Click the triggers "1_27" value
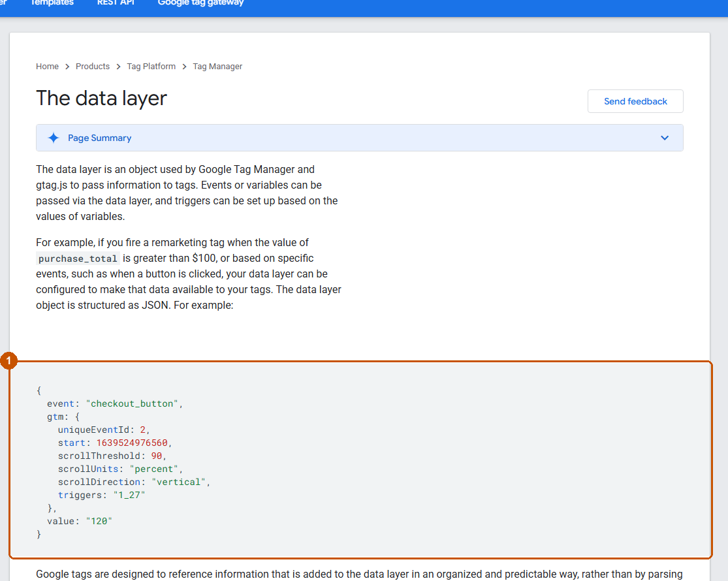 pos(129,495)
